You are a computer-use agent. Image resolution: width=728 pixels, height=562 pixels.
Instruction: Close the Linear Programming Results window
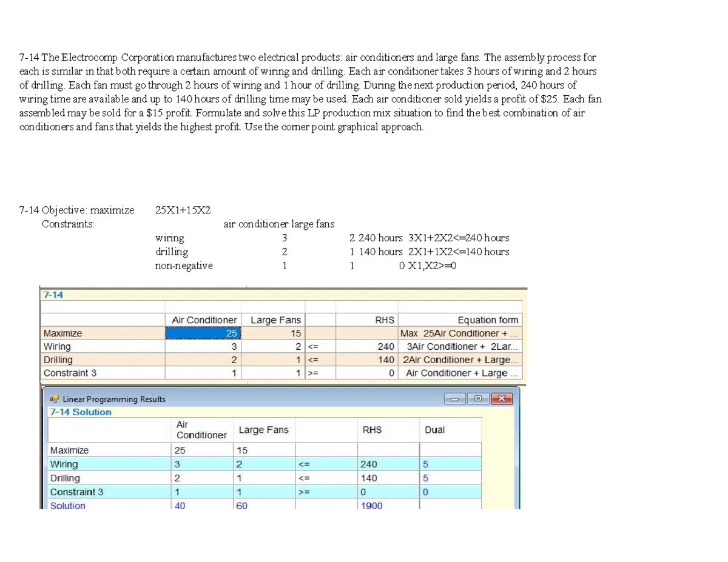pyautogui.click(x=500, y=399)
